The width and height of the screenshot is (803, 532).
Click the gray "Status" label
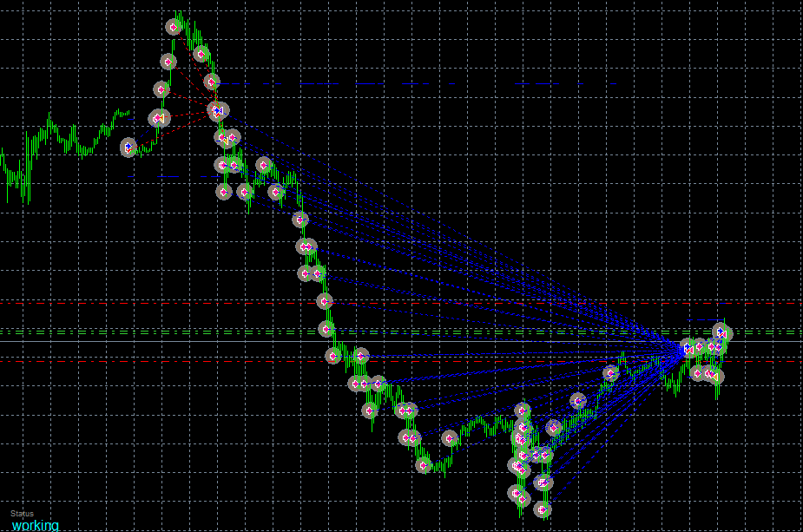point(22,514)
